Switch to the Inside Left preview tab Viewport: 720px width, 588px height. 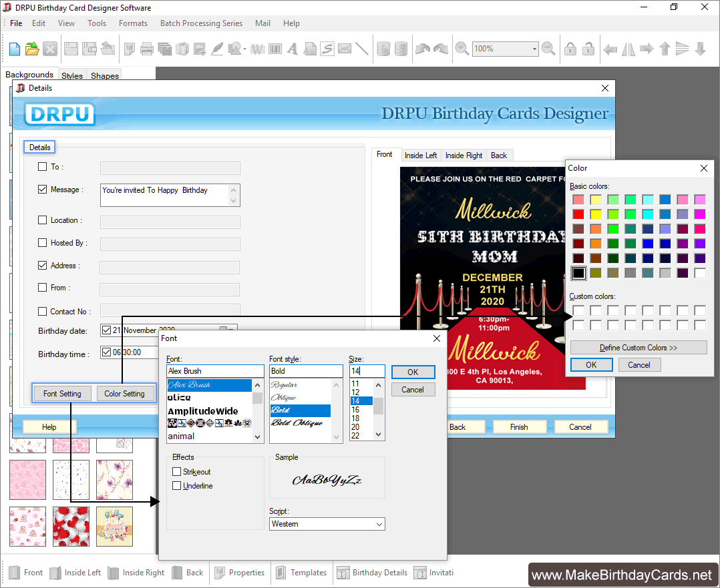point(421,156)
